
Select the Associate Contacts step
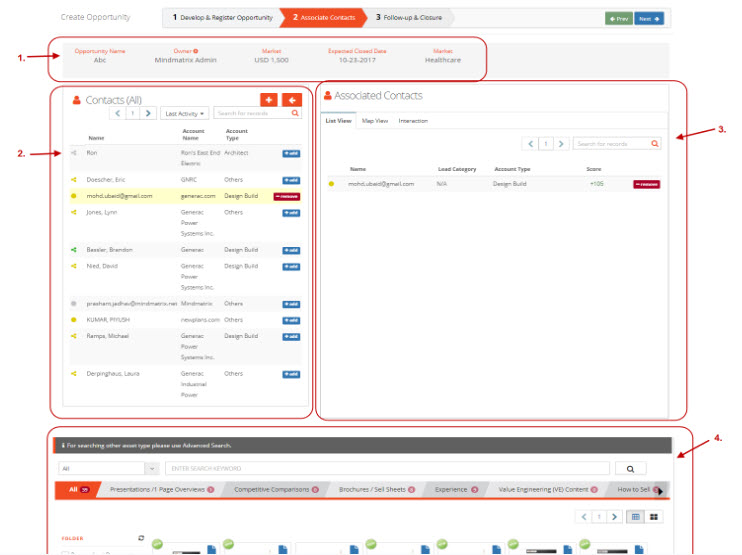point(324,18)
